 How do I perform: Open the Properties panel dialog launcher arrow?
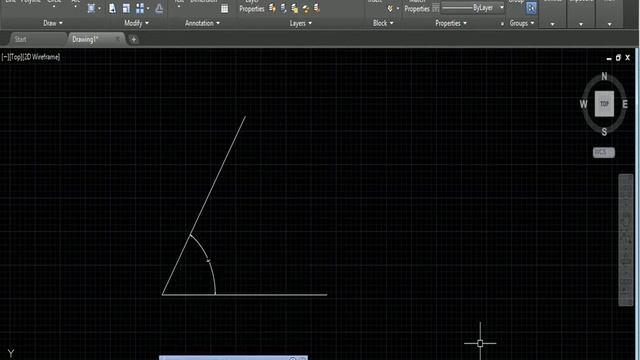pyautogui.click(x=502, y=24)
